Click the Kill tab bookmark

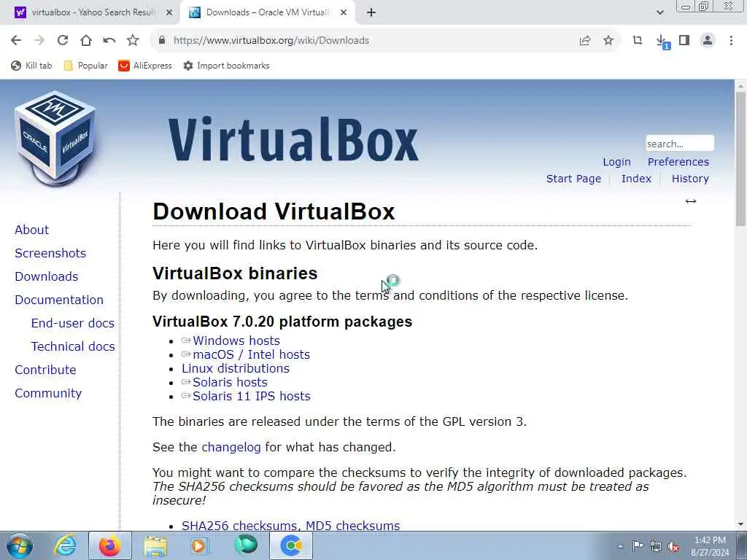[x=31, y=66]
